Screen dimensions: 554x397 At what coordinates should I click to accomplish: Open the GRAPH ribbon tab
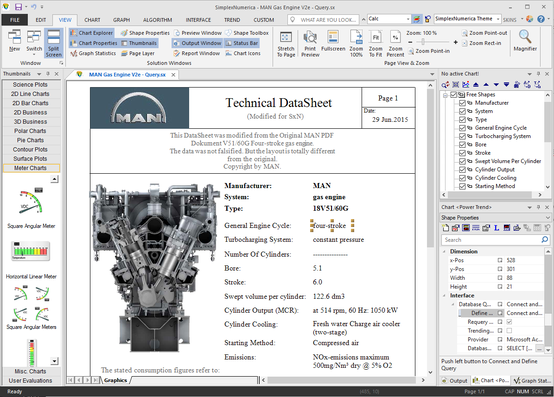click(x=121, y=20)
